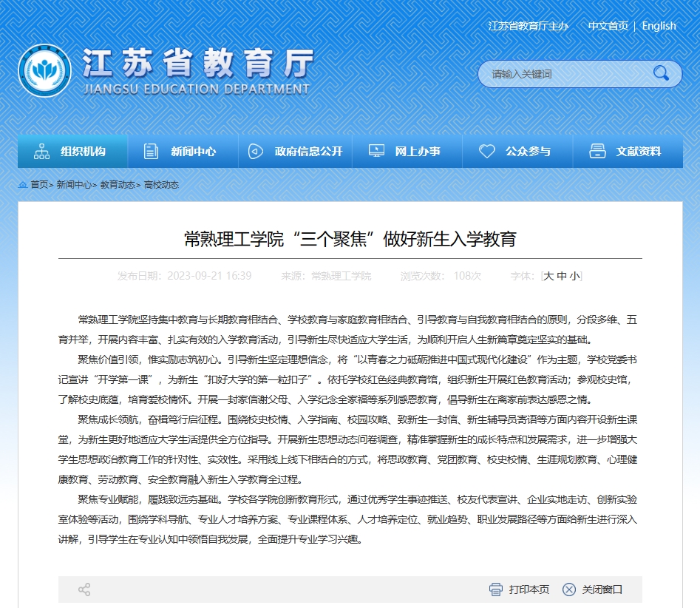Set font size to 大
The height and width of the screenshot is (608, 700).
(x=548, y=276)
